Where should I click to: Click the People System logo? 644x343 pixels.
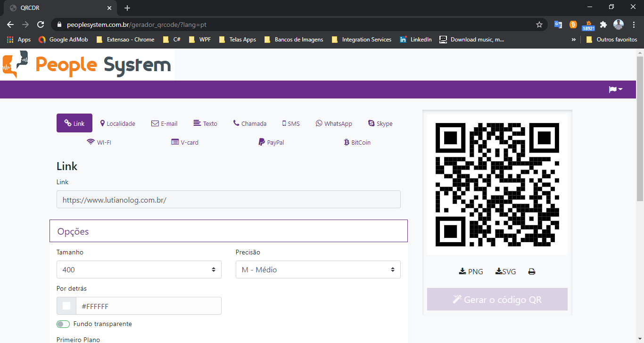(x=87, y=65)
